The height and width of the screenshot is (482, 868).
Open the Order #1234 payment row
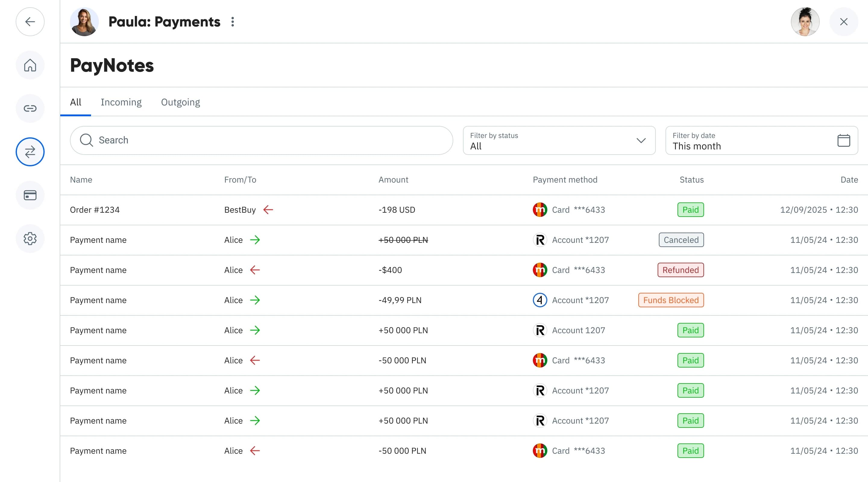pyautogui.click(x=95, y=210)
